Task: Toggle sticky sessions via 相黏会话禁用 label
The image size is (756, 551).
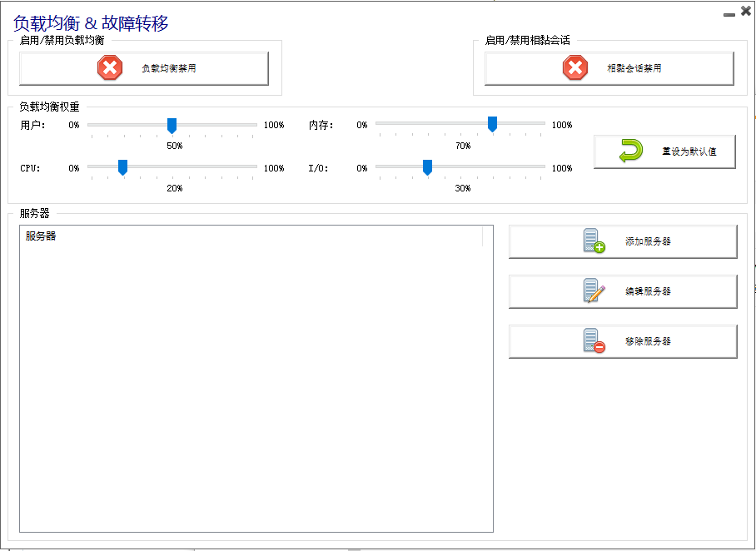Action: [x=634, y=69]
